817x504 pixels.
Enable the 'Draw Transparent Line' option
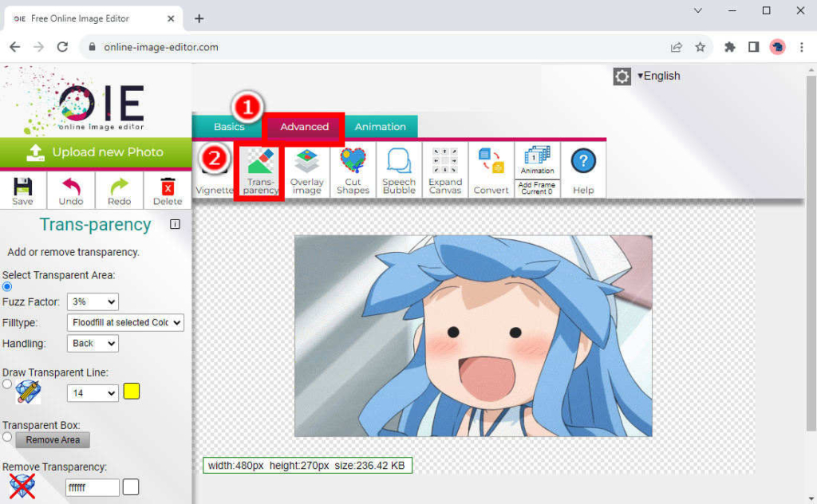(x=6, y=384)
